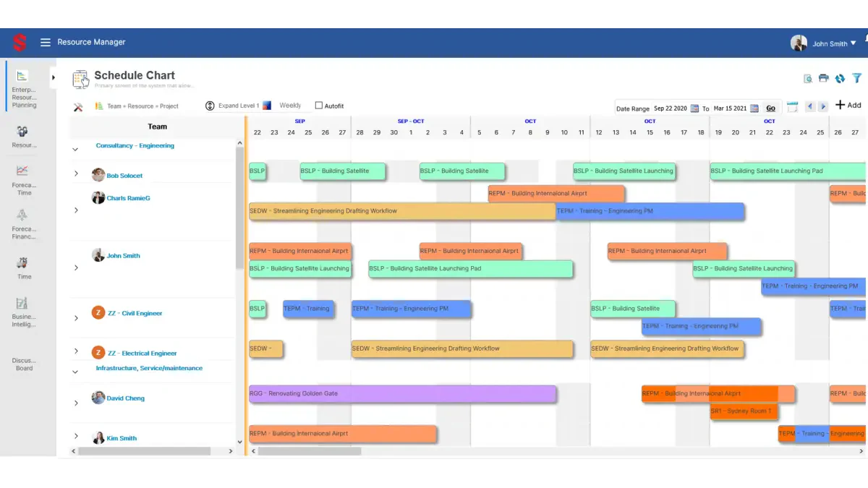Viewport: 868px width, 488px height.
Task: Go to next date period
Action: pyautogui.click(x=823, y=106)
